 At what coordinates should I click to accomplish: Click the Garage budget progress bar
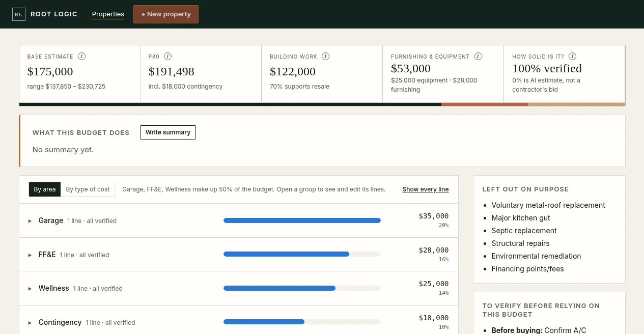click(302, 220)
